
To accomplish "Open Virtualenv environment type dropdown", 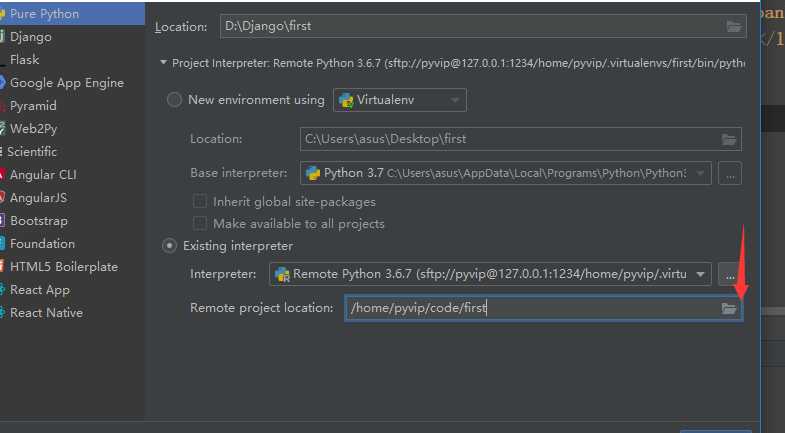I will (400, 100).
